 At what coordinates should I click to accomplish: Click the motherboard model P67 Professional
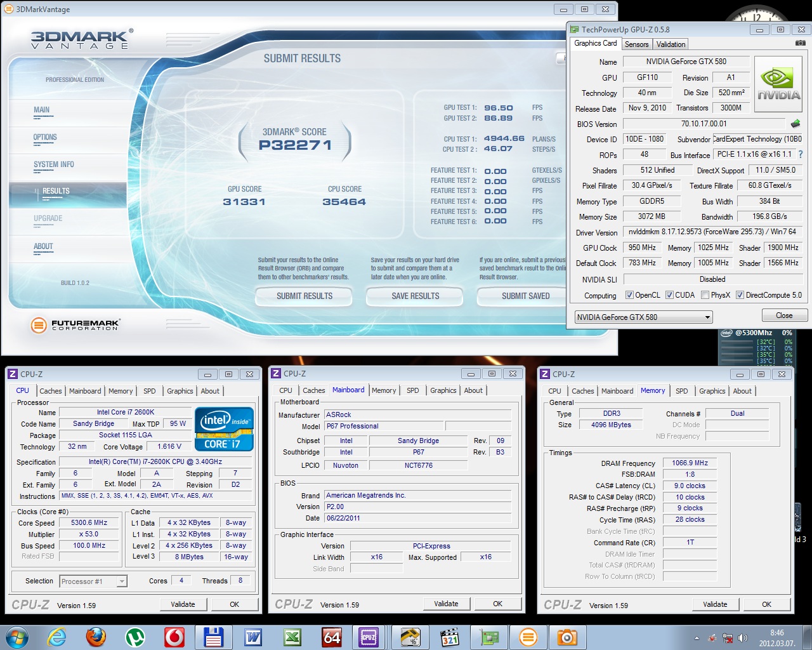(384, 427)
